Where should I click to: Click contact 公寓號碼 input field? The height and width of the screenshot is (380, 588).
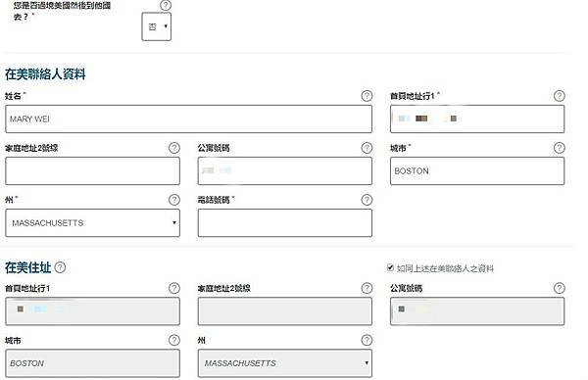285,170
